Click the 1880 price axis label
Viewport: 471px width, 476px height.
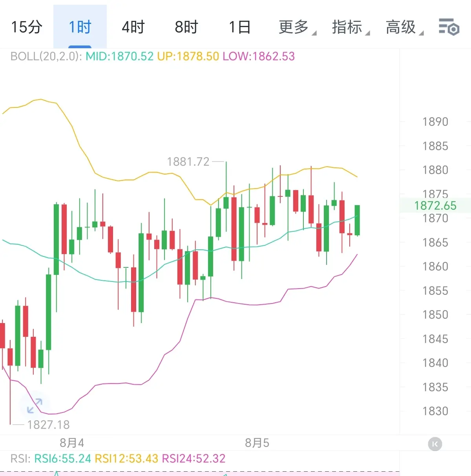tap(435, 170)
